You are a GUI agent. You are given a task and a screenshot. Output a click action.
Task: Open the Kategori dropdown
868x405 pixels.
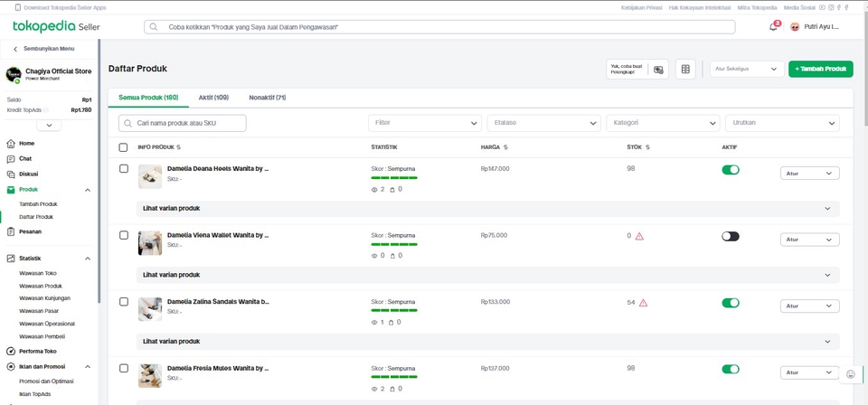tap(663, 123)
